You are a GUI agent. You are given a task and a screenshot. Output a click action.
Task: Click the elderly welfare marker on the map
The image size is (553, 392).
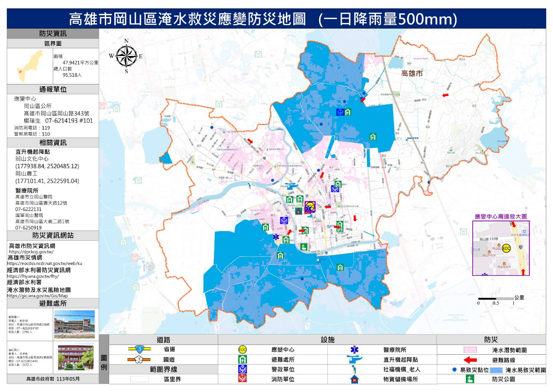tap(249, 186)
